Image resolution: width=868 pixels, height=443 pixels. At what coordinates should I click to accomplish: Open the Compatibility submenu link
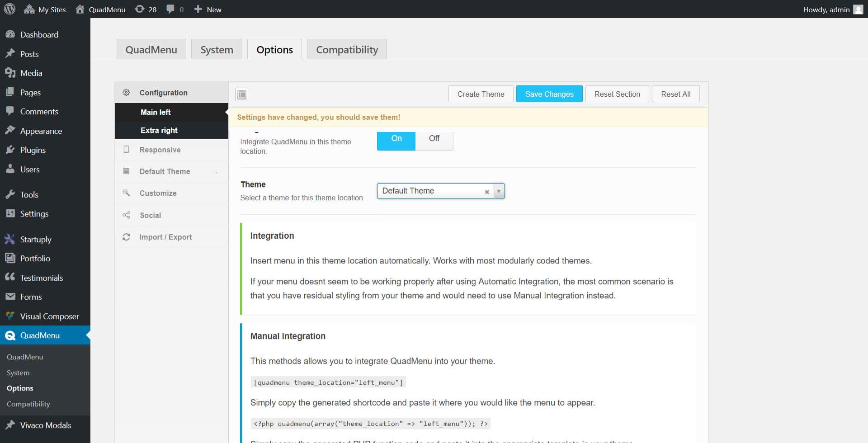(28, 404)
